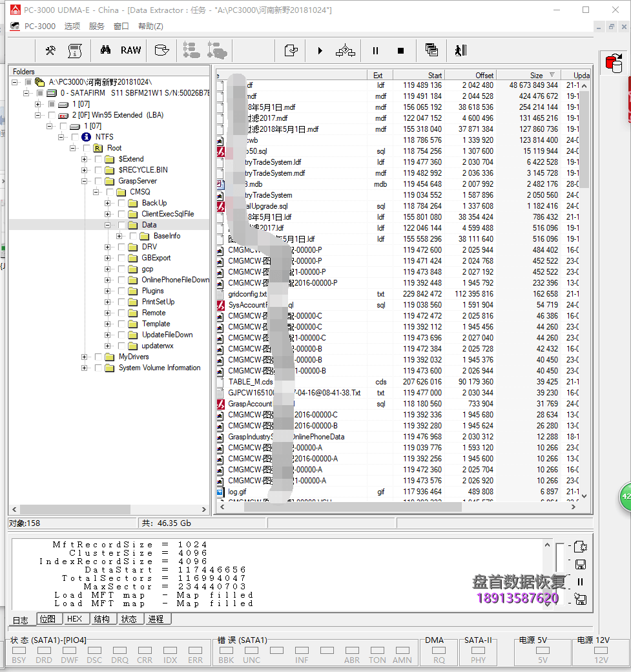Image resolution: width=631 pixels, height=672 pixels.
Task: Sort file list by Size column
Action: pos(528,75)
